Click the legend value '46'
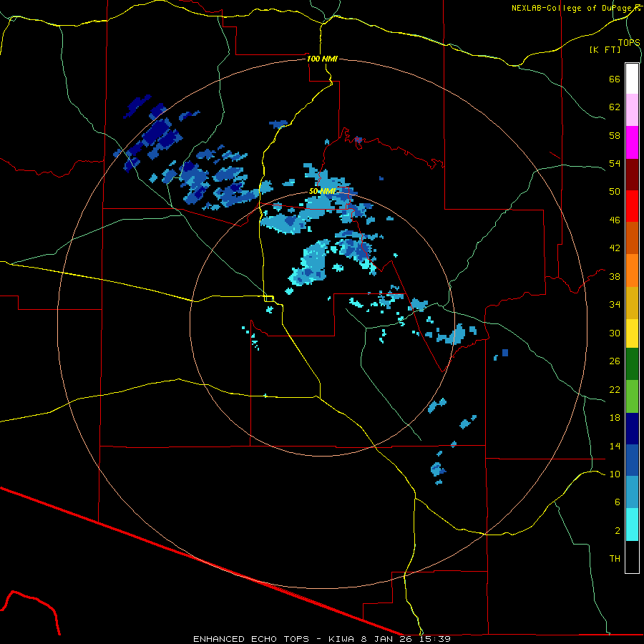Viewport: 644px width, 644px height. 615,220
